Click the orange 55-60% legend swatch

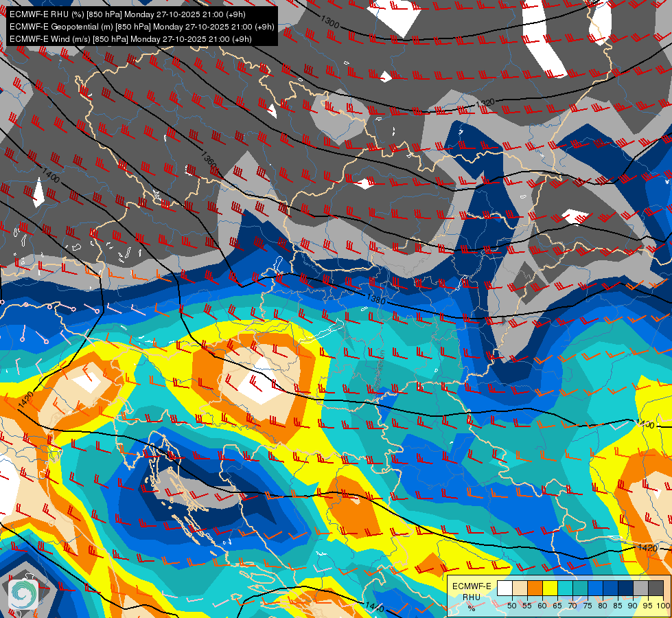pos(535,588)
